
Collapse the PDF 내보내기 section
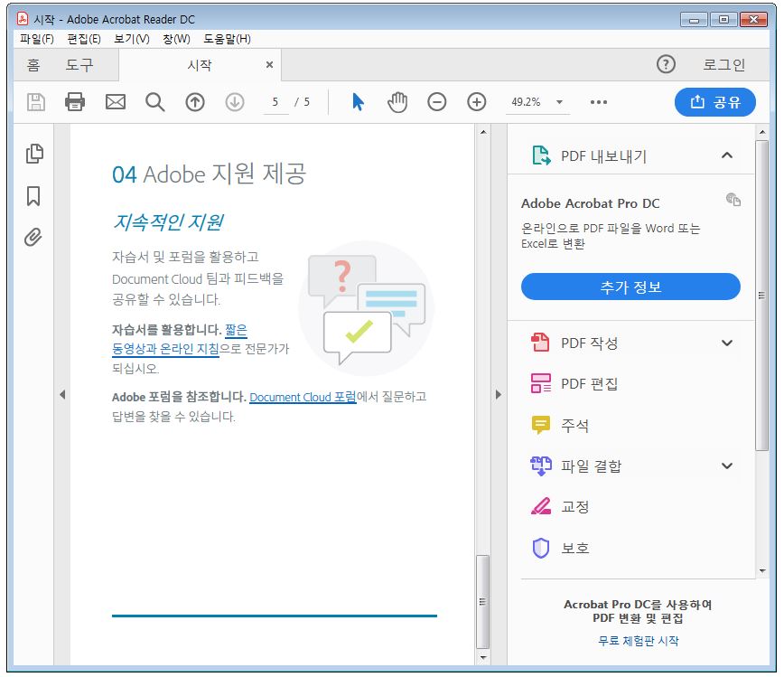click(727, 155)
